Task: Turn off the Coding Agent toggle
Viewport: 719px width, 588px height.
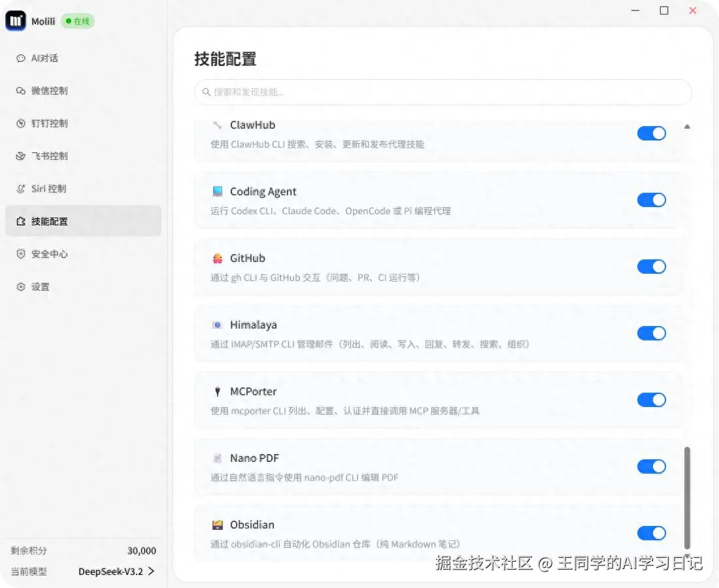Action: point(651,200)
